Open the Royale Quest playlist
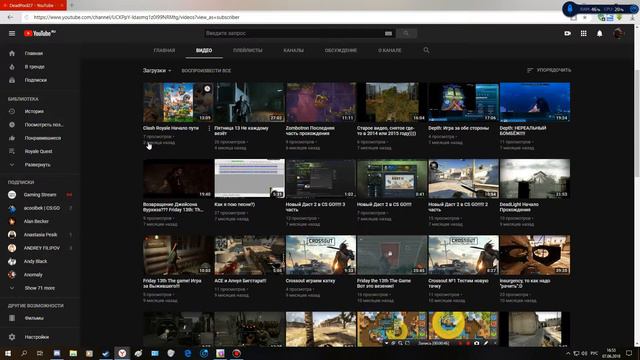640x360 pixels. [x=39, y=151]
